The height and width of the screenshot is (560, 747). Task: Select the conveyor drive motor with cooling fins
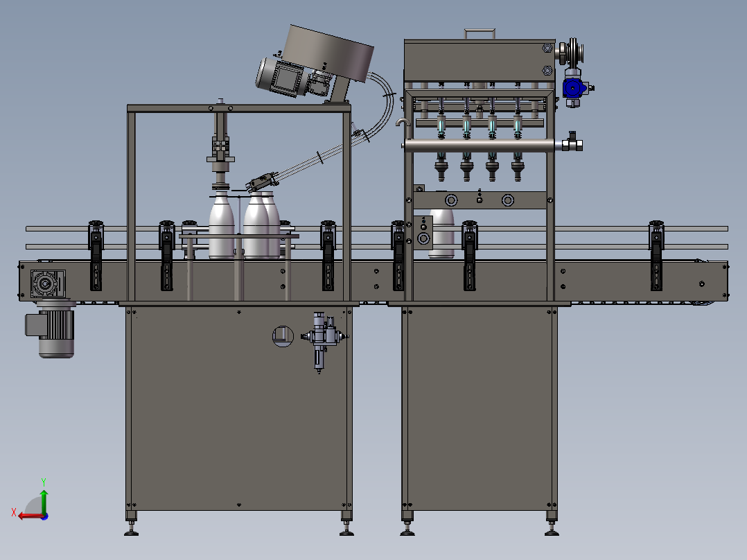pyautogui.click(x=51, y=331)
